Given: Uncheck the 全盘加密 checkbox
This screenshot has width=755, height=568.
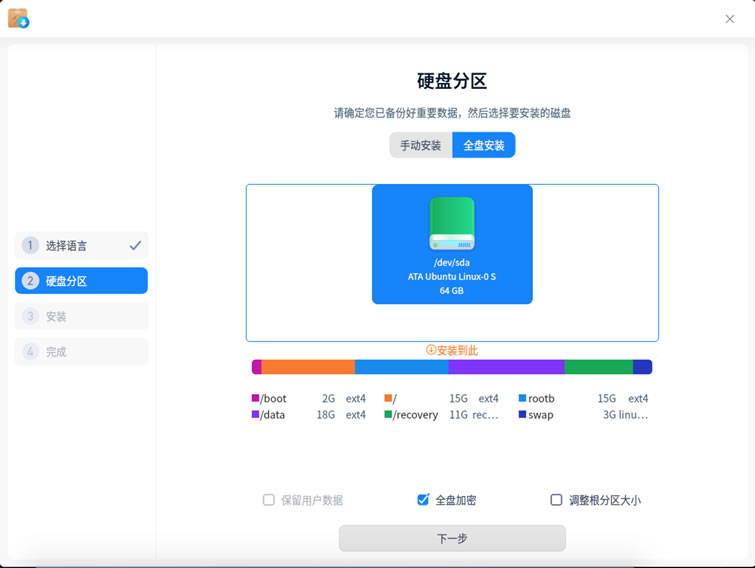Looking at the screenshot, I should [x=423, y=500].
